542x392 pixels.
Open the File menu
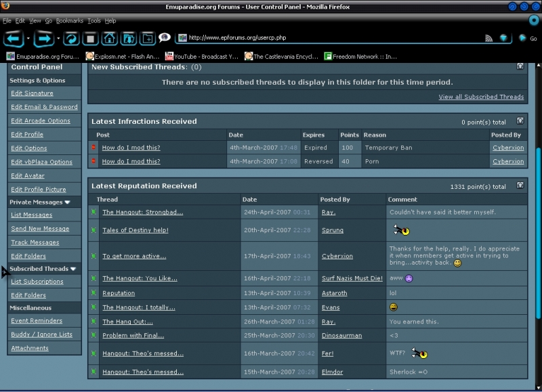point(7,21)
